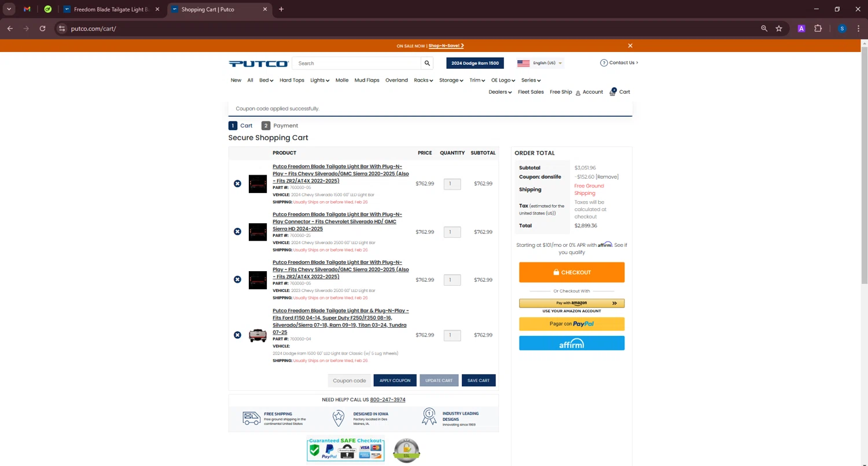868x466 pixels.
Task: Open the All products menu item
Action: pyautogui.click(x=250, y=80)
